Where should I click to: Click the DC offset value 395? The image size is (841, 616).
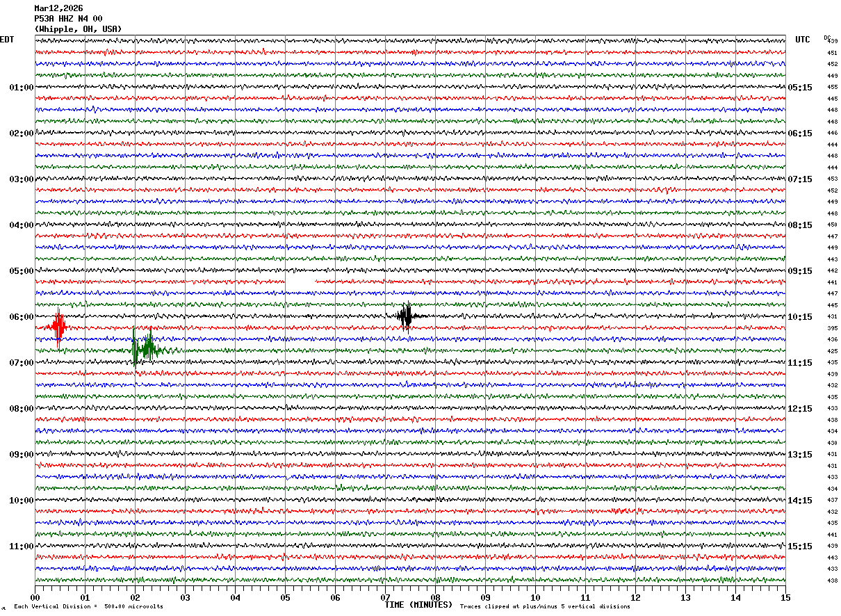coord(832,328)
